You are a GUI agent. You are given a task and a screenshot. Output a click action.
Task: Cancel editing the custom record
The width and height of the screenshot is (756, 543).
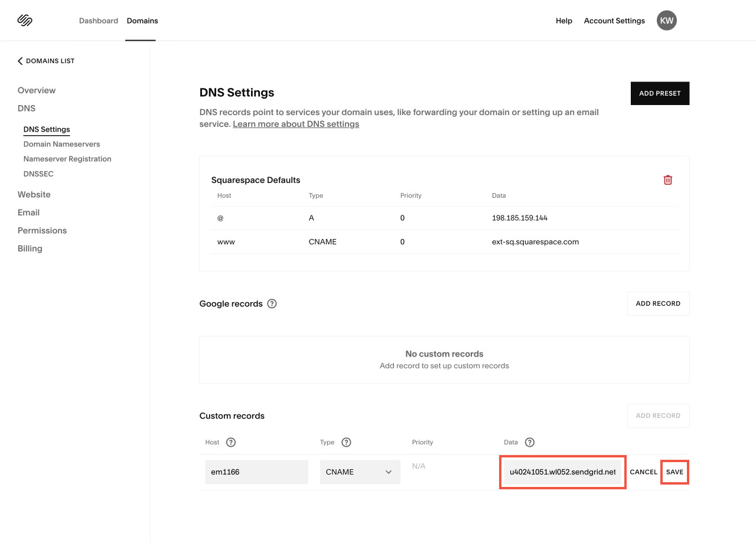tap(643, 472)
